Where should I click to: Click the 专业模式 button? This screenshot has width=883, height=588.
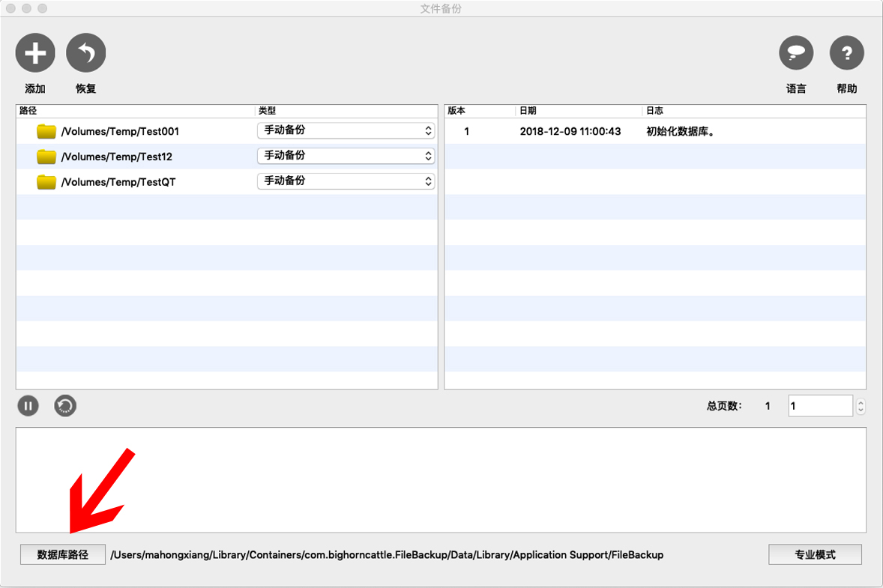tap(815, 554)
